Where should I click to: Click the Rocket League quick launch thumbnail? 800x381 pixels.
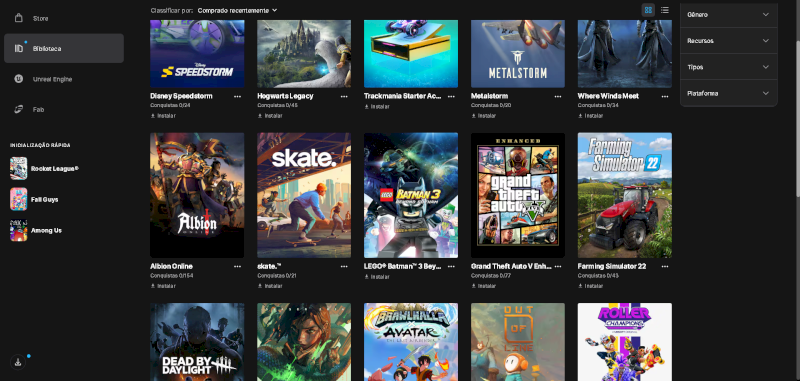[x=18, y=168]
